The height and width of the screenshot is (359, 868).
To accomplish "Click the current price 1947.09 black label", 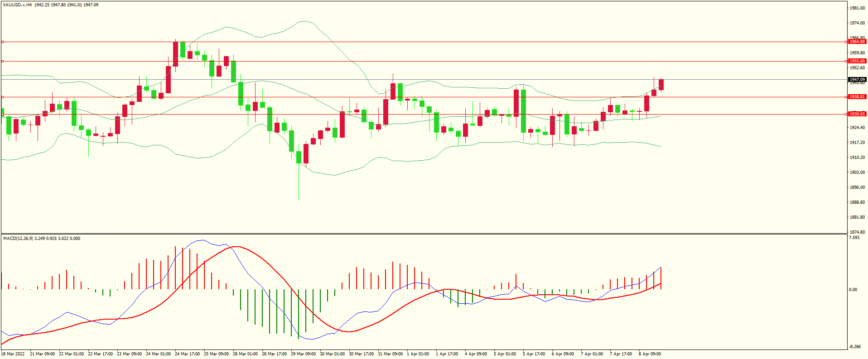I will 857,80.
